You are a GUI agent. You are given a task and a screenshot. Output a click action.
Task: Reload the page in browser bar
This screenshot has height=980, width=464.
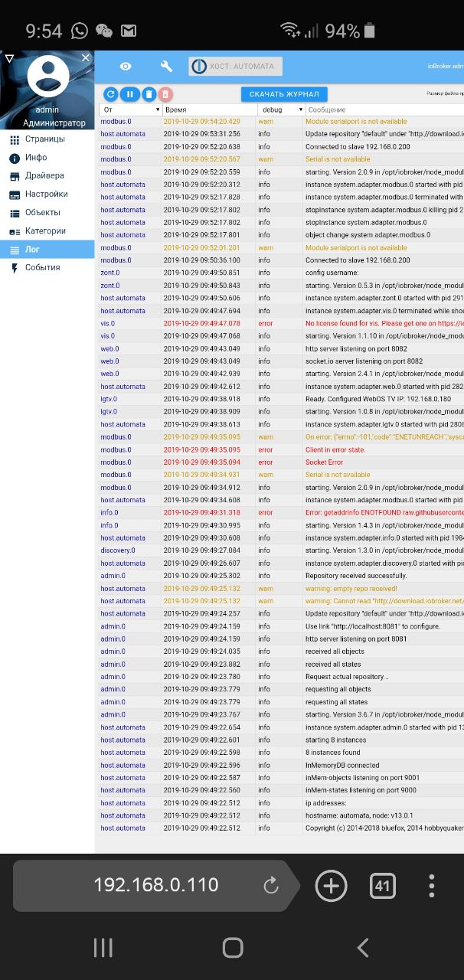(270, 886)
